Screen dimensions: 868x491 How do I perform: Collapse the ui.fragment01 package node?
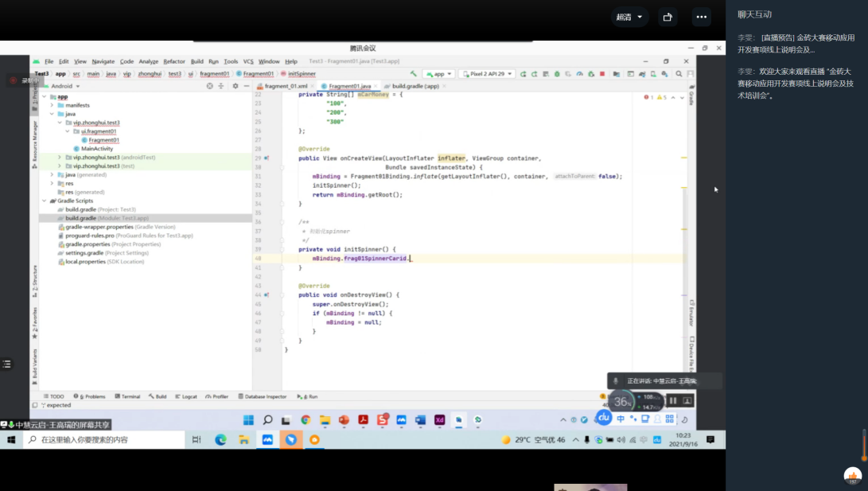[68, 131]
